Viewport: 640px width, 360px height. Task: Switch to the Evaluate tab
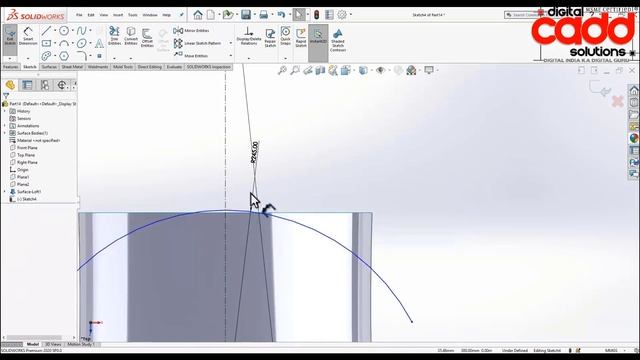pyautogui.click(x=174, y=67)
